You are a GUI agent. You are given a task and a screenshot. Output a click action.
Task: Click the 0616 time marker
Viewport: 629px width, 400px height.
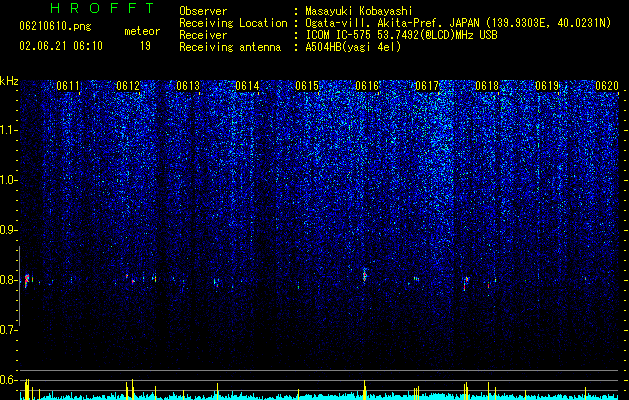point(367,86)
